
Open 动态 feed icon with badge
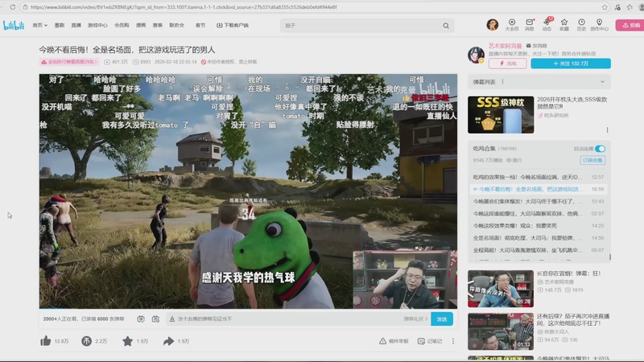[x=547, y=25]
